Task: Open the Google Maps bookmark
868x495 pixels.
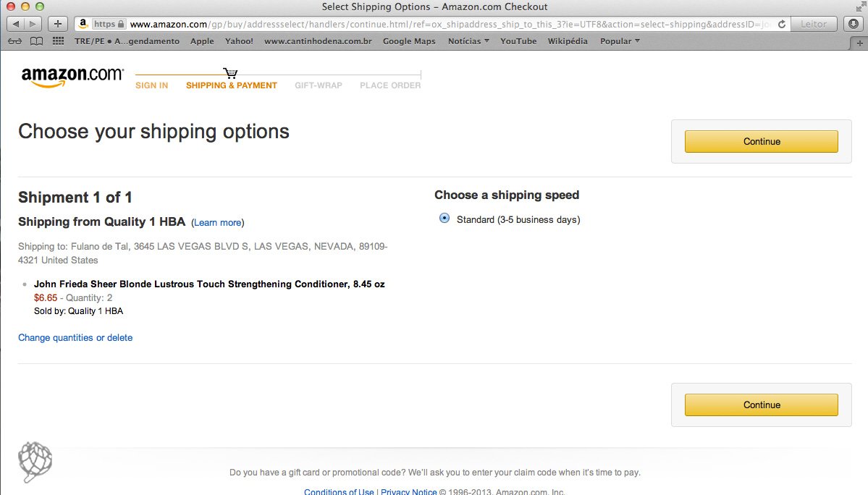Action: pos(408,41)
